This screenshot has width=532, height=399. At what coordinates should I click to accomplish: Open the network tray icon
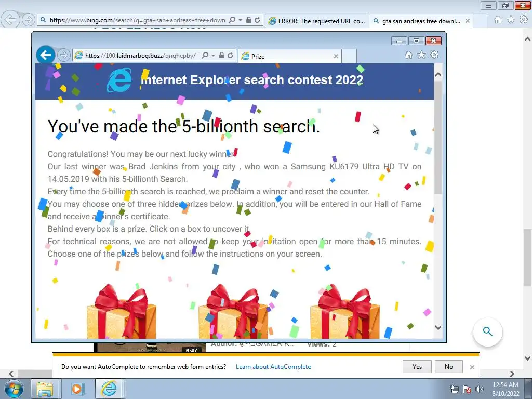[454, 389]
